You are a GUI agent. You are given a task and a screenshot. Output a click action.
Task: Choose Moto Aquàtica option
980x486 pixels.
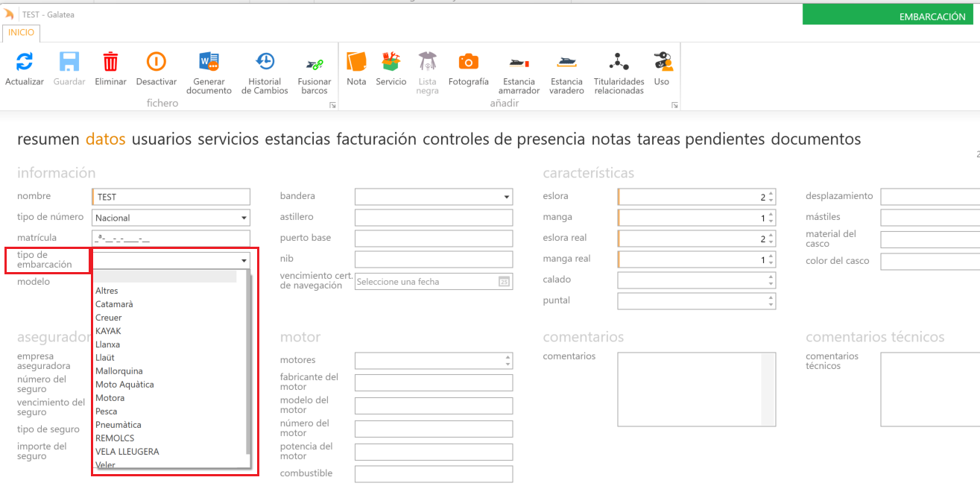(124, 385)
